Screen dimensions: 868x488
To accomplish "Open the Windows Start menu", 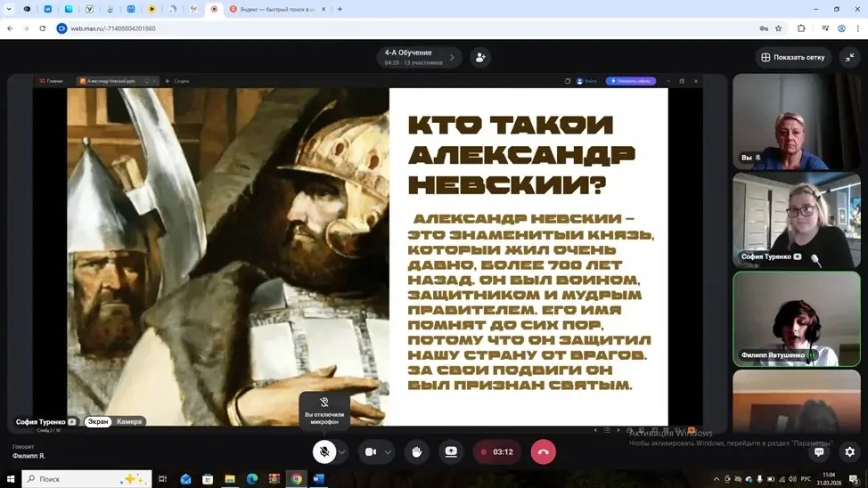I will tap(10, 479).
